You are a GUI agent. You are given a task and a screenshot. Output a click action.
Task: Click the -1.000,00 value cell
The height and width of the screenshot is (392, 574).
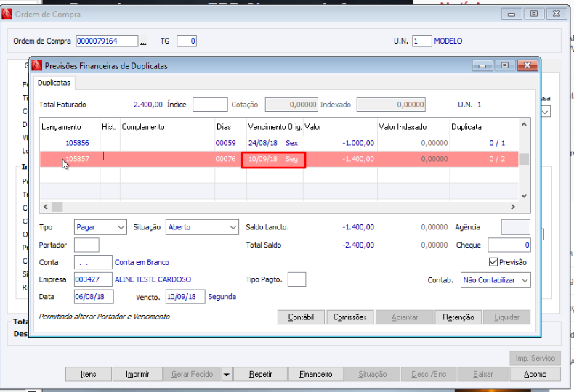click(358, 143)
